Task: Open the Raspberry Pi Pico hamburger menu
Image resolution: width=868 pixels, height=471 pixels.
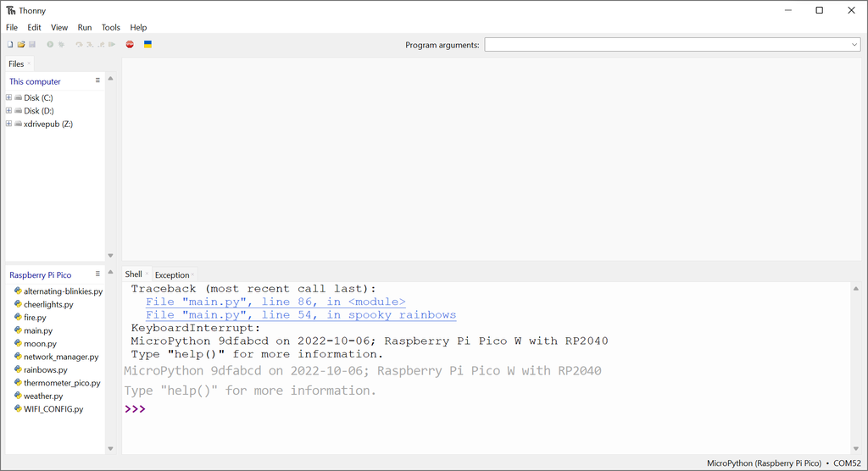Action: pyautogui.click(x=97, y=274)
